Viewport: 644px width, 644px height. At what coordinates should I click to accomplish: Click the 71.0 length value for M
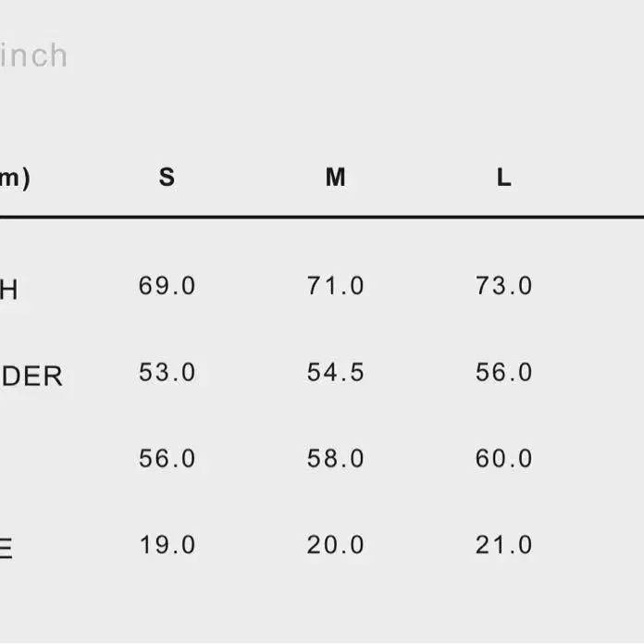click(x=335, y=285)
